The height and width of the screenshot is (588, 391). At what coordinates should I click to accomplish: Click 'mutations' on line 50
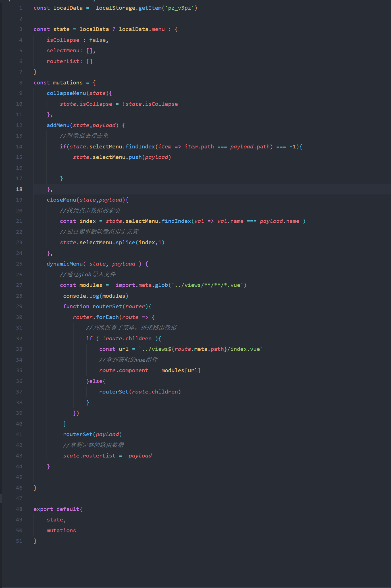point(61,531)
